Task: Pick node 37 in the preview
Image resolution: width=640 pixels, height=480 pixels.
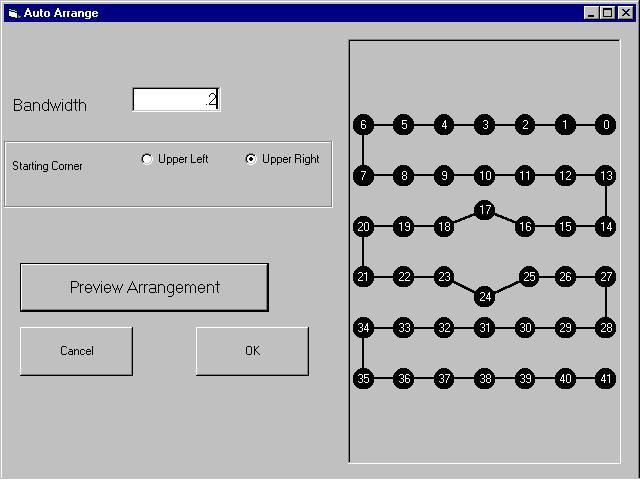Action: tap(444, 378)
